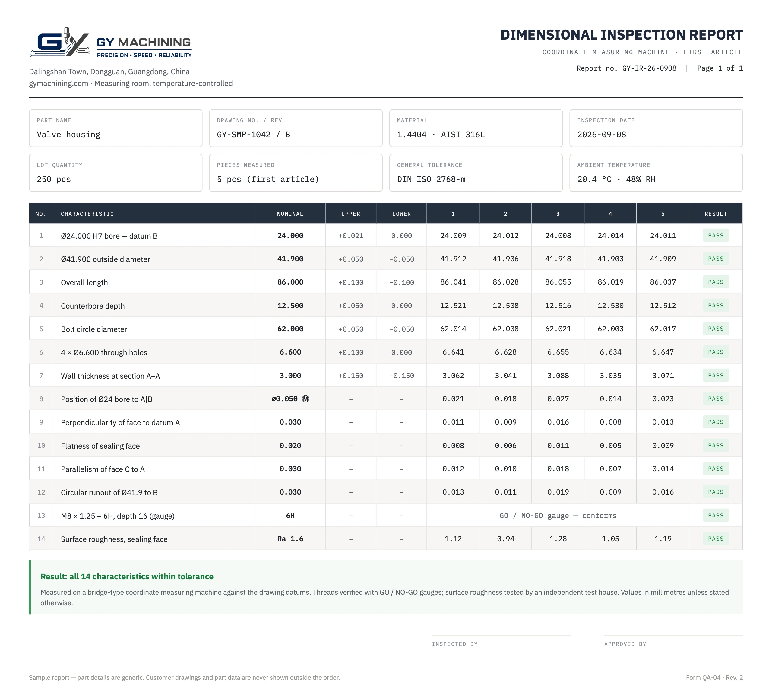This screenshot has width=772, height=700.
Task: Click 'Perpendicularity of face to datum A'
Action: 120,423
